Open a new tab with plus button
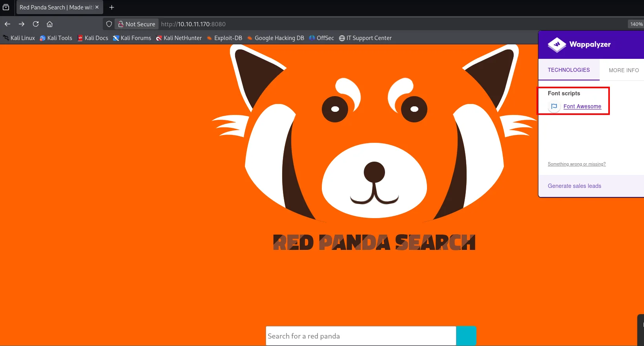Viewport: 644px width, 346px height. (111, 7)
